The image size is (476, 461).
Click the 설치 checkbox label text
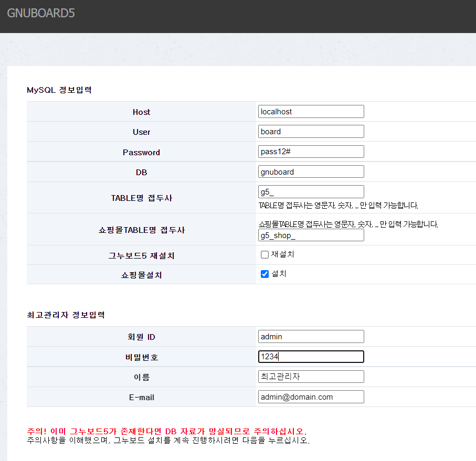click(279, 274)
